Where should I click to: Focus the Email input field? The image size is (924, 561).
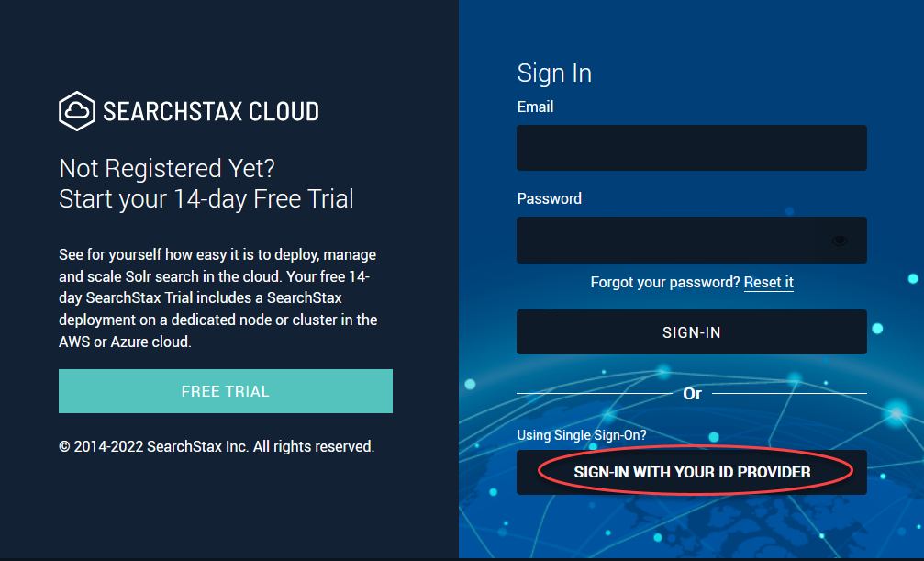pyautogui.click(x=691, y=148)
